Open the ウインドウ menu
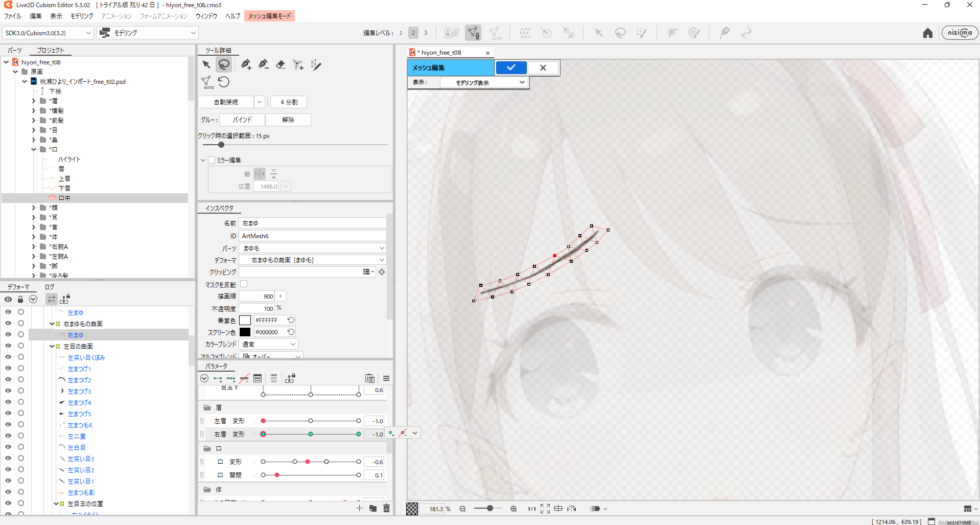The image size is (980, 525). pos(206,16)
